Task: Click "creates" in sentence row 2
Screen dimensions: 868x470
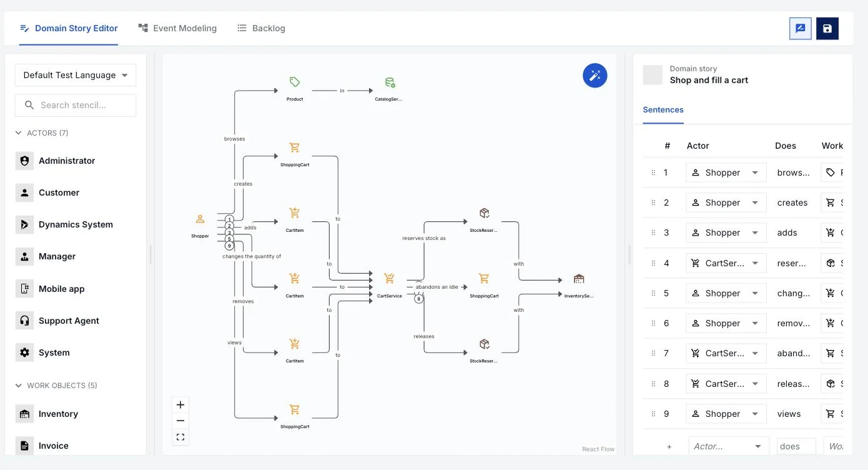Action: [x=792, y=202]
